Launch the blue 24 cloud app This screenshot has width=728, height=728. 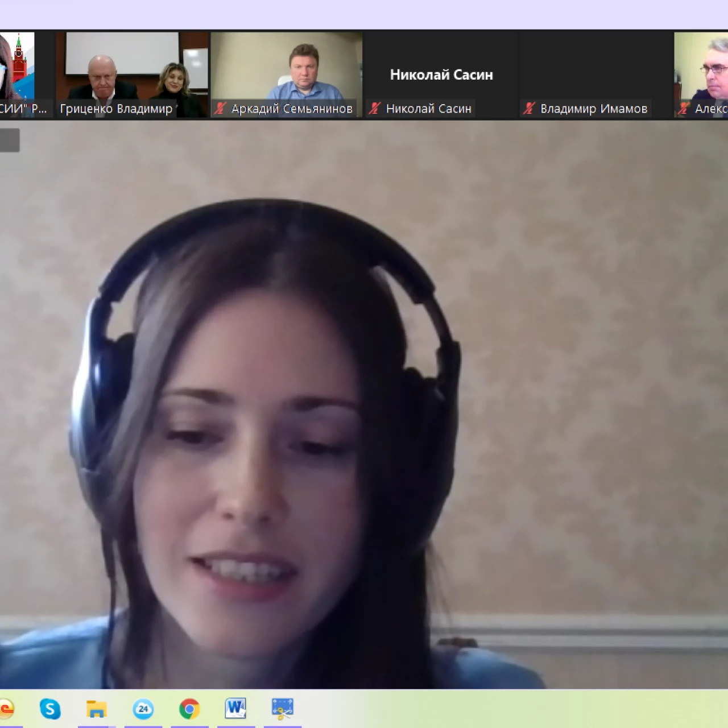(x=143, y=709)
